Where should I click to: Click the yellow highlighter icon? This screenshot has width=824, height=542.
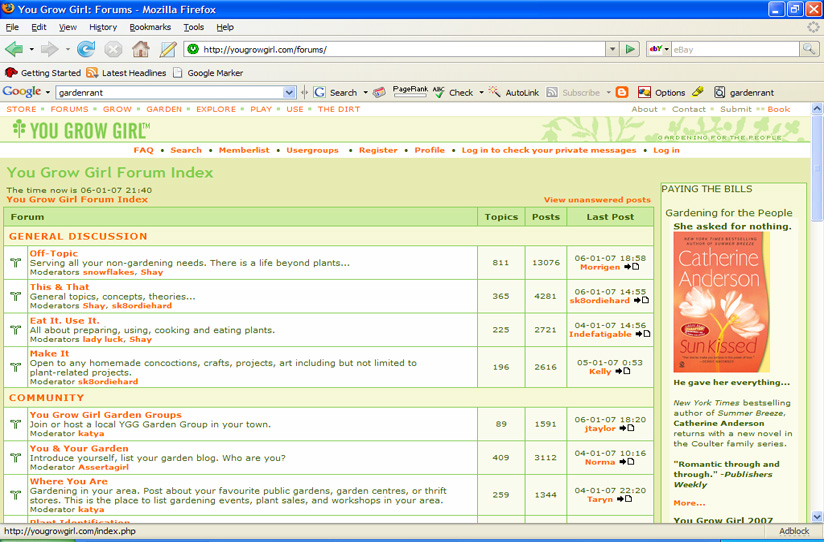pos(698,92)
